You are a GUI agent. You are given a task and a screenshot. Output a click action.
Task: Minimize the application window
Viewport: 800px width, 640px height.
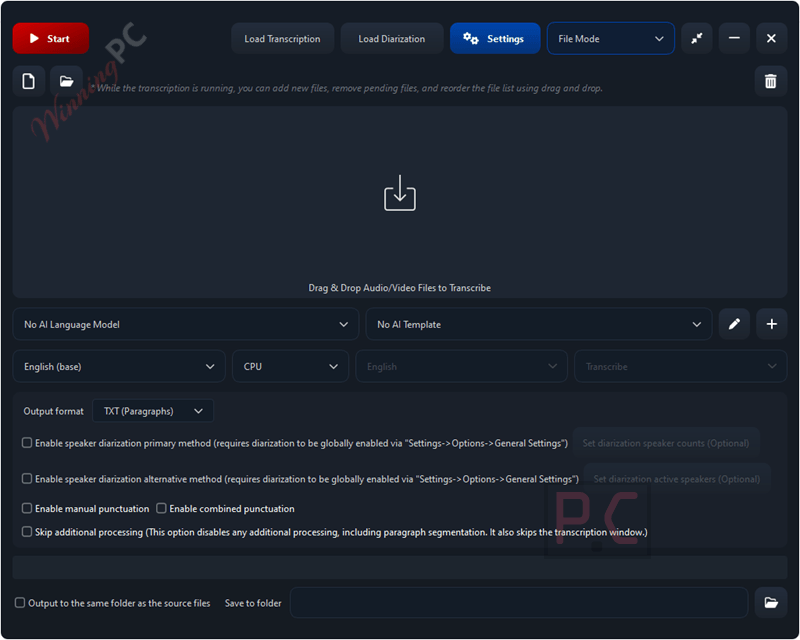[734, 38]
